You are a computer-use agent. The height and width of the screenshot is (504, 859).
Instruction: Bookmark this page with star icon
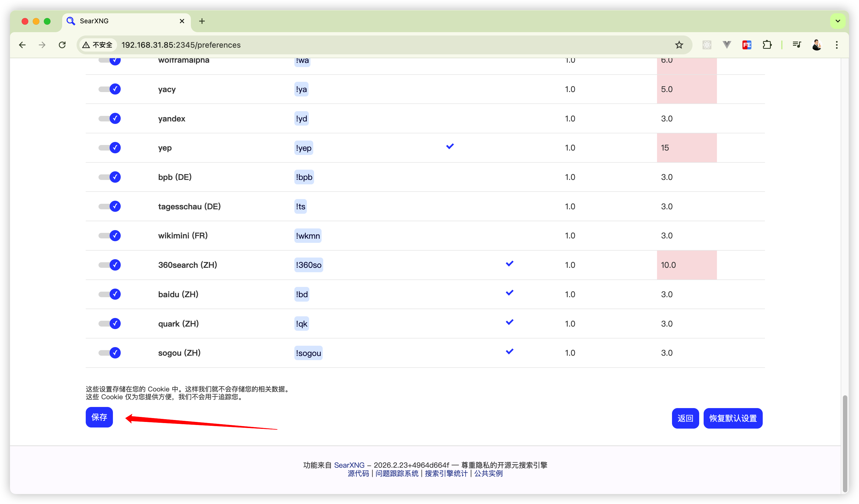pyautogui.click(x=679, y=45)
